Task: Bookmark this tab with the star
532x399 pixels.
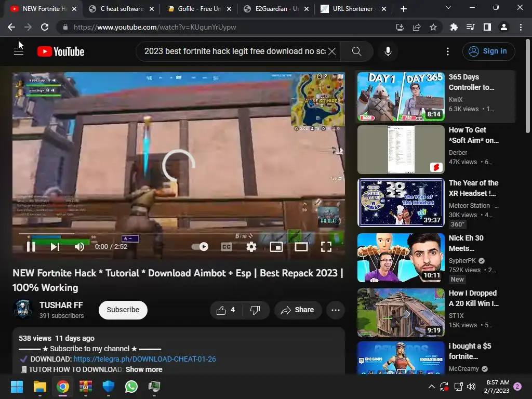Action: pos(433,27)
